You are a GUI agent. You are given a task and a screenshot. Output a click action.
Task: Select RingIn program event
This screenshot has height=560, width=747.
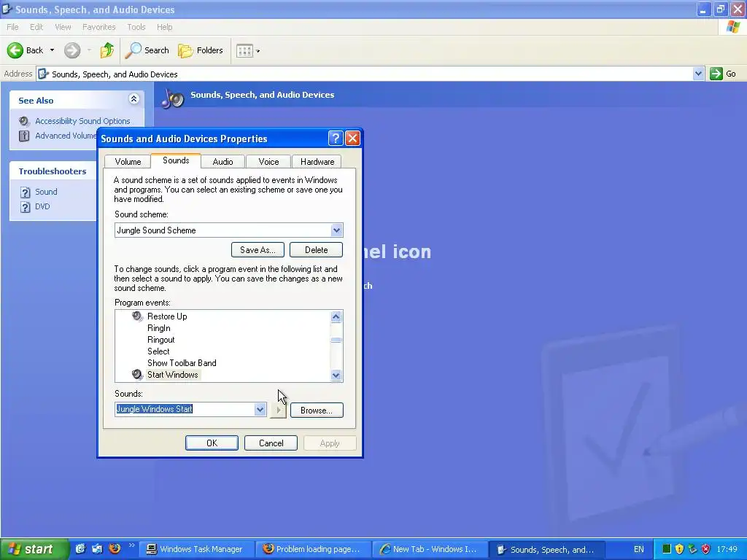pyautogui.click(x=158, y=328)
